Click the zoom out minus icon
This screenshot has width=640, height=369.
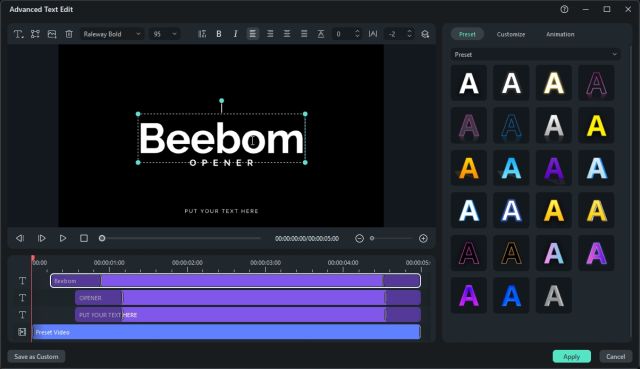coord(359,238)
